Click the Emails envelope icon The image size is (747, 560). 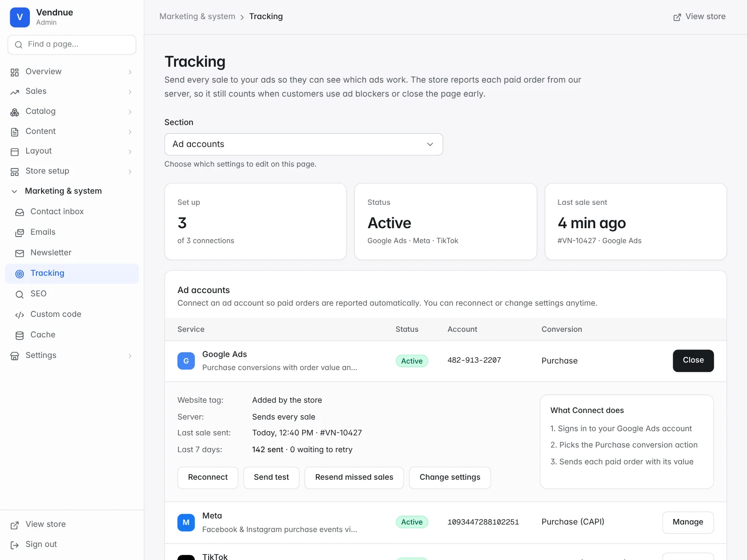pos(20,233)
